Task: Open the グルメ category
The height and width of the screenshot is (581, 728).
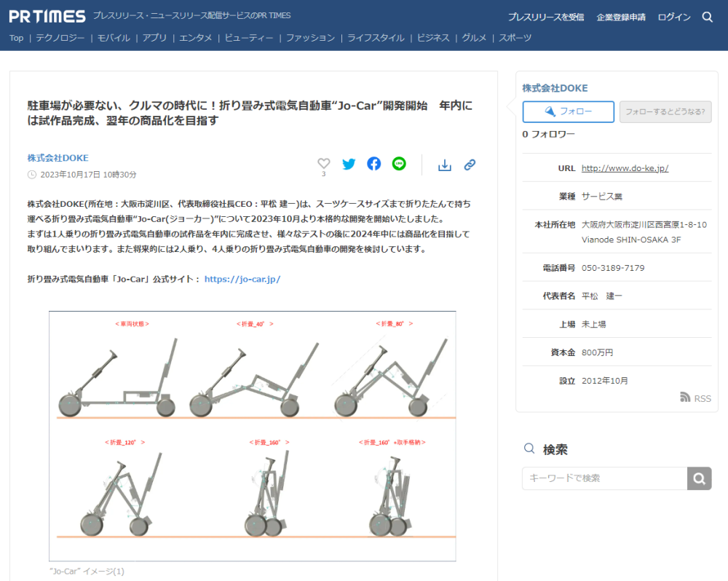Action: (474, 38)
